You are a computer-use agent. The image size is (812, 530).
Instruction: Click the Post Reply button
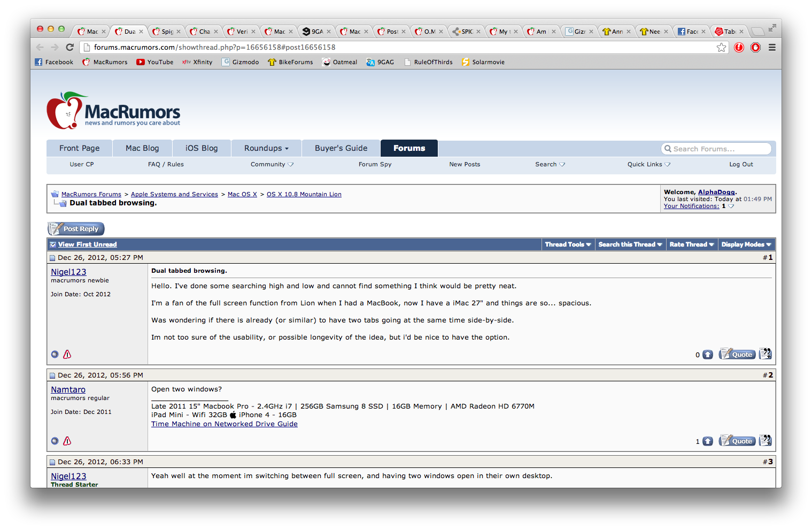coord(76,229)
